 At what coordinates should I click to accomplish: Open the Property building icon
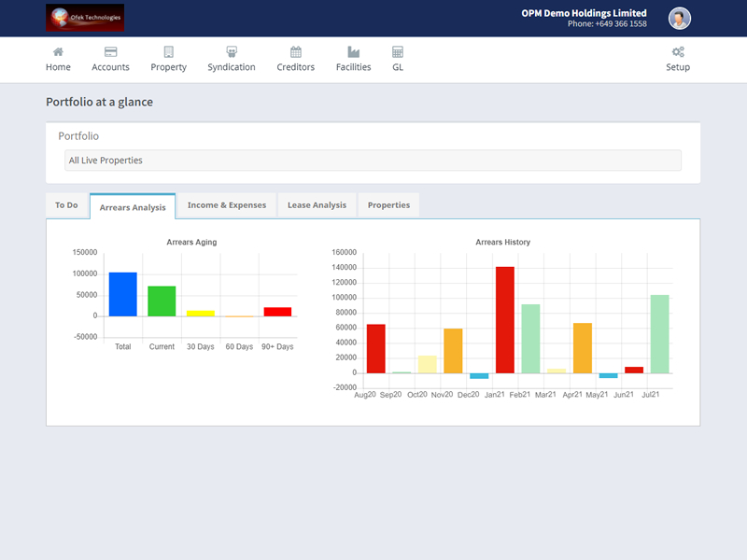[x=169, y=51]
